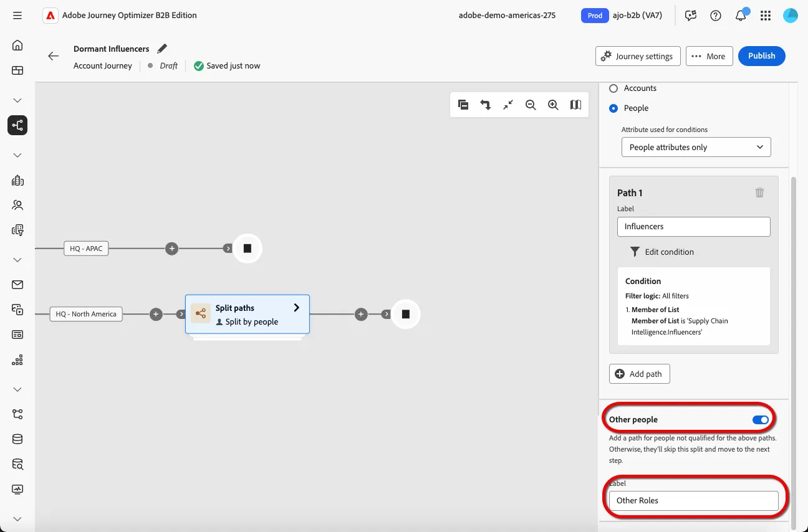Image resolution: width=808 pixels, height=532 pixels.
Task: Open the database cylinder icon in the sidebar
Action: (17, 439)
